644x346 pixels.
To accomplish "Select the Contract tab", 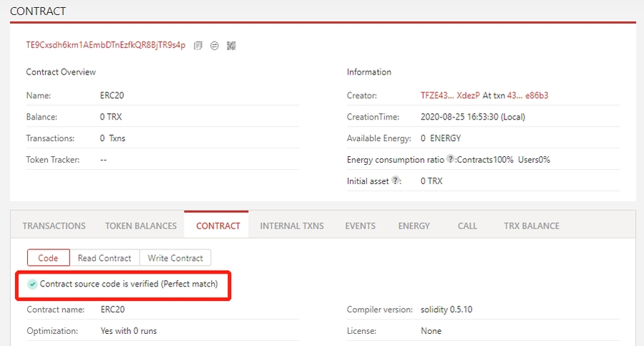I will coord(218,226).
